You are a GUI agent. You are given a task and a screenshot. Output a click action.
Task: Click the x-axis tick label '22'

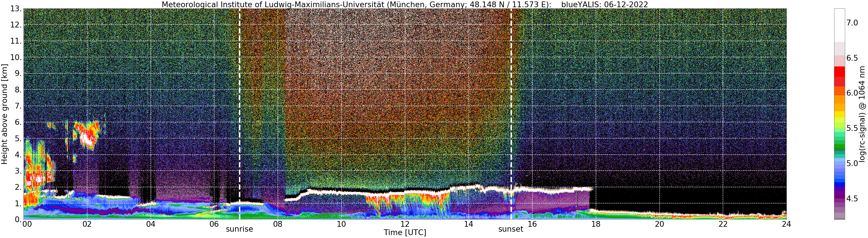point(723,224)
